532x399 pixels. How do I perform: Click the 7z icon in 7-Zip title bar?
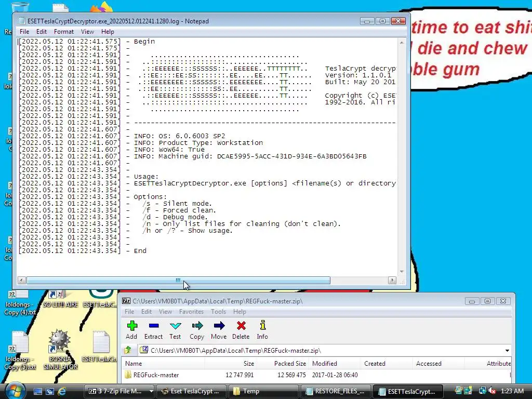[x=127, y=301]
